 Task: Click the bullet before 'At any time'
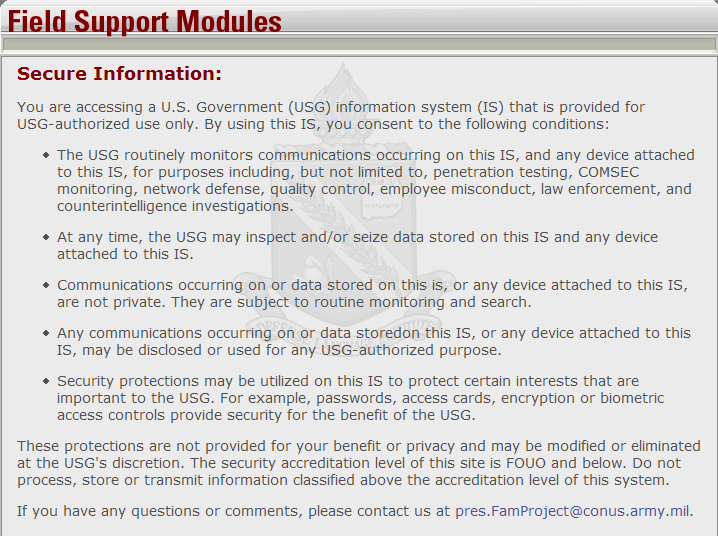[x=46, y=238]
